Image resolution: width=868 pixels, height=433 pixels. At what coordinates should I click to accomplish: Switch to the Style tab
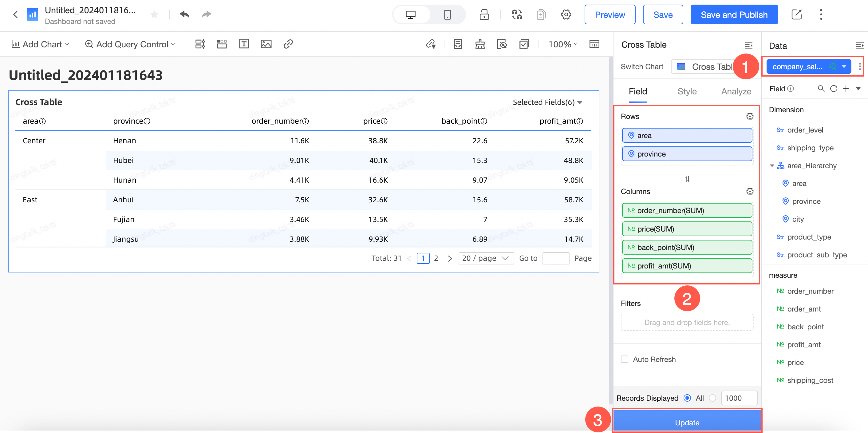pyautogui.click(x=687, y=91)
